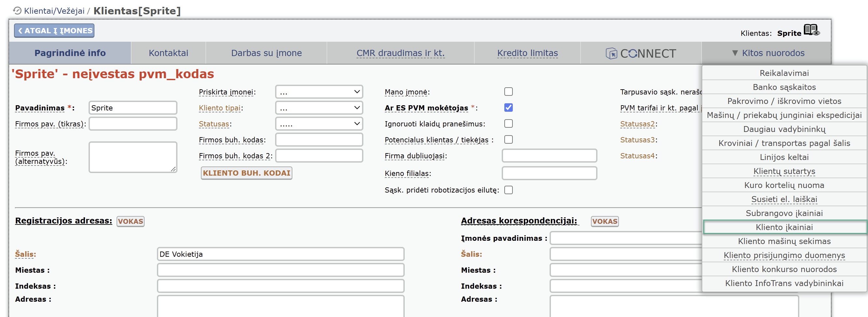This screenshot has height=317, width=868.
Task: Select Subrangovo įkainiai menu item
Action: pyautogui.click(x=784, y=213)
